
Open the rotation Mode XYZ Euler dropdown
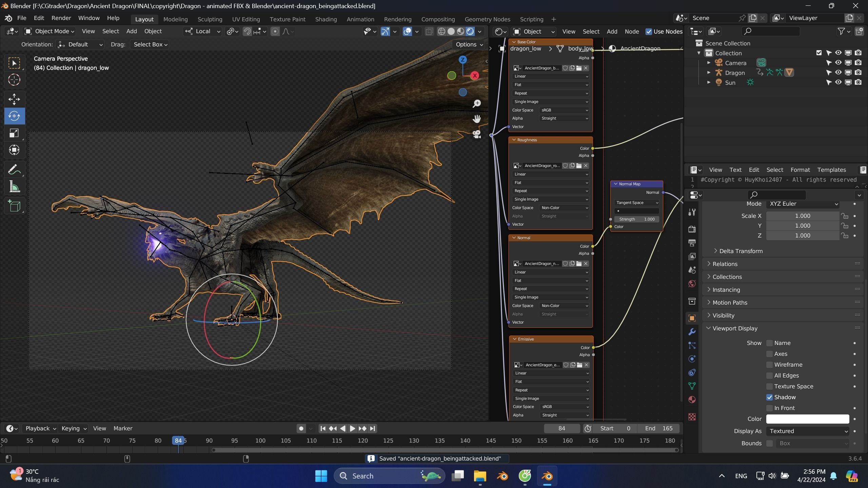(x=803, y=204)
